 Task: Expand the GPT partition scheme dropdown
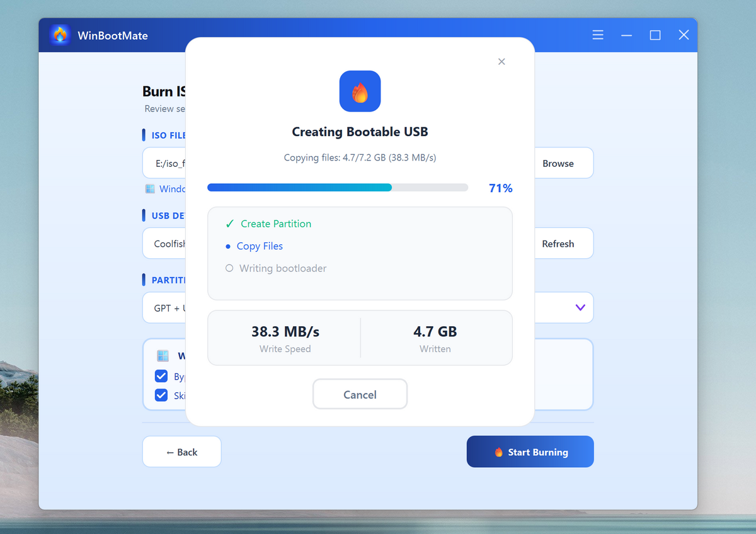(x=580, y=307)
